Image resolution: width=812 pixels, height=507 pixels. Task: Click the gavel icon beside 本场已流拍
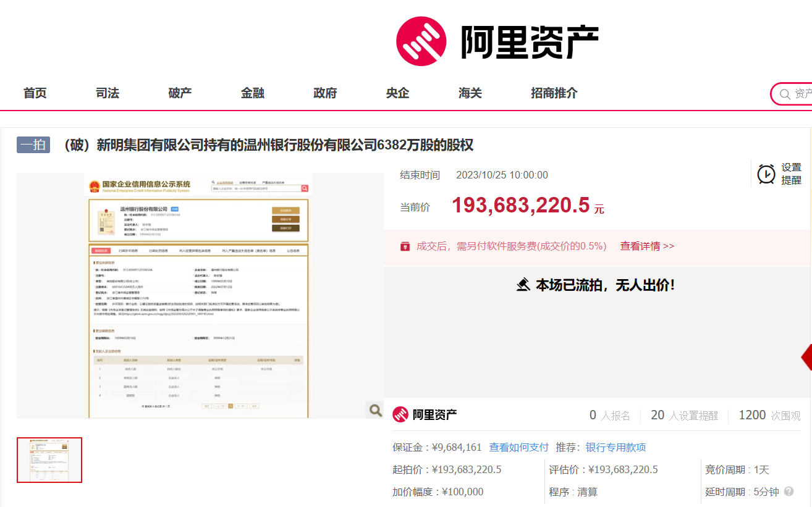[x=523, y=285]
